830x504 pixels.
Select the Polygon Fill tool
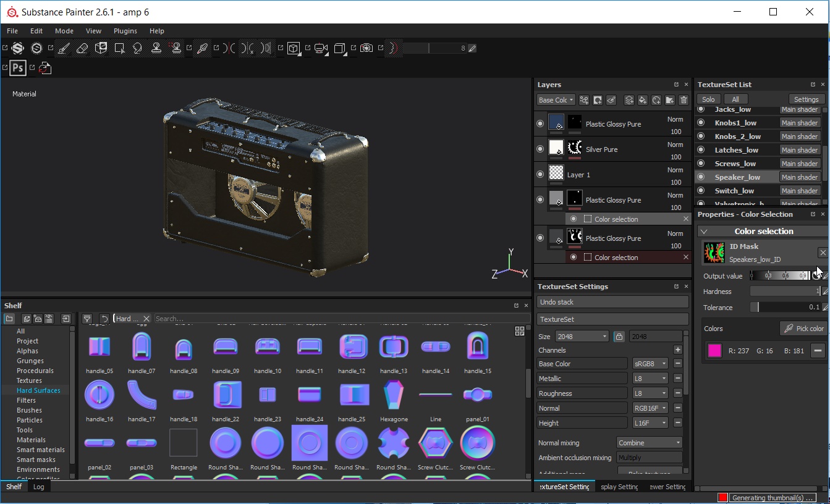tap(120, 48)
